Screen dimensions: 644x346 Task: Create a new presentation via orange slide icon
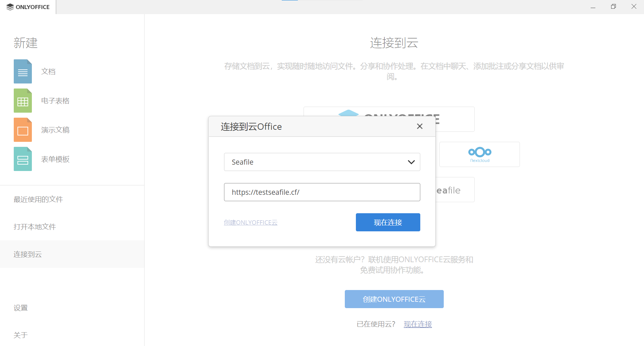coord(23,130)
